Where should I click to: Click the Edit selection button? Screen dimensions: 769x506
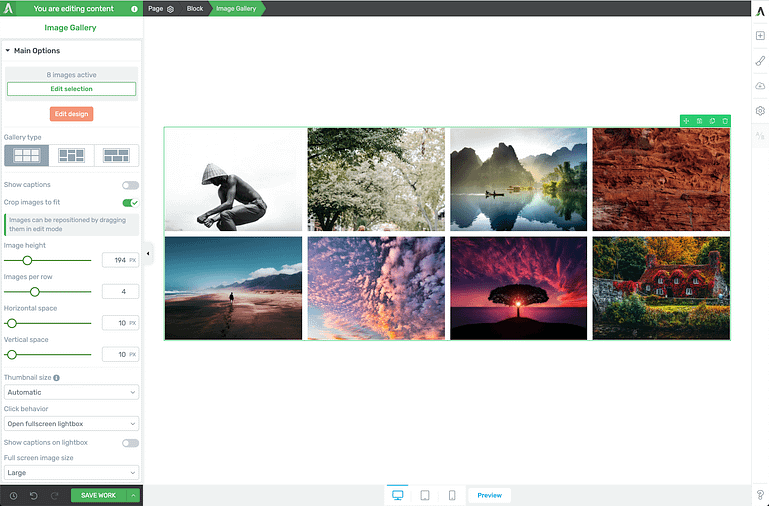click(71, 89)
